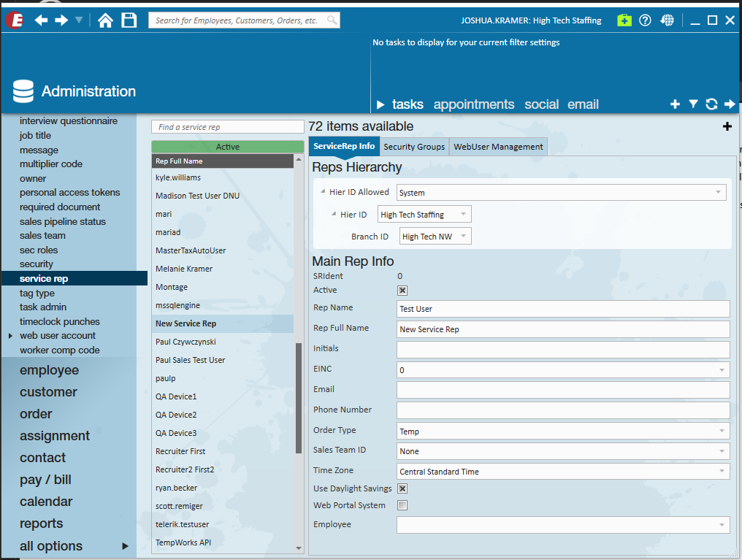742x560 pixels.
Task: Click the search magnifier icon
Action: [x=332, y=20]
